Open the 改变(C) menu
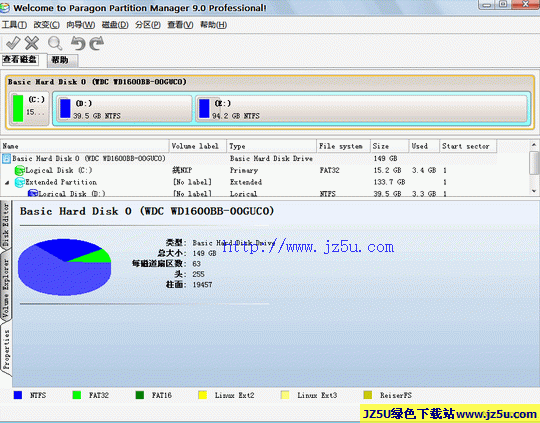This screenshot has height=423, width=540. click(x=46, y=25)
